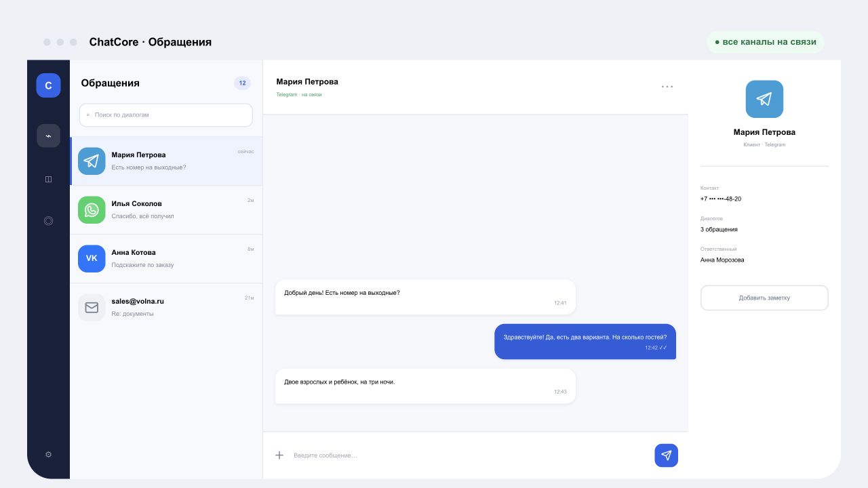
Task: Click "Telegram · на связи" status in chat header
Action: pyautogui.click(x=299, y=95)
